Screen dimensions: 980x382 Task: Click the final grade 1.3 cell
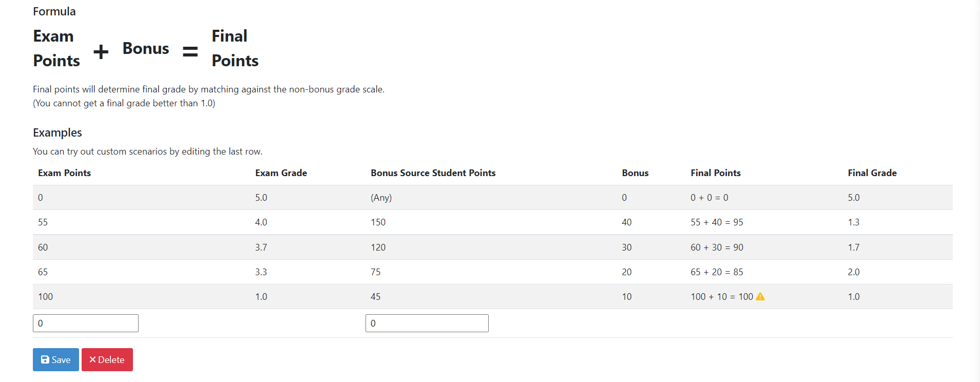click(854, 222)
